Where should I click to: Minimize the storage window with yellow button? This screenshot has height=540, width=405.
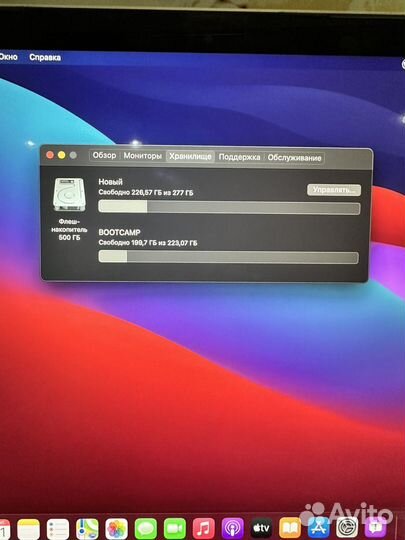(x=62, y=155)
